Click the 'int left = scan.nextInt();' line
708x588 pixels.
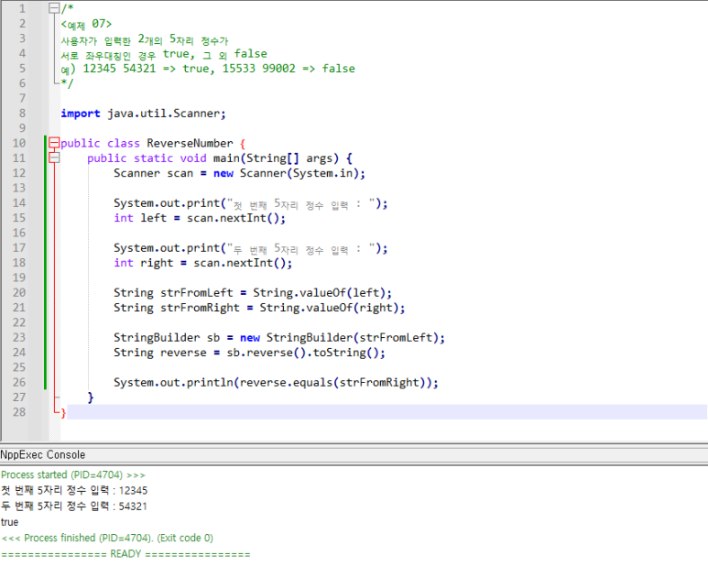click(200, 218)
